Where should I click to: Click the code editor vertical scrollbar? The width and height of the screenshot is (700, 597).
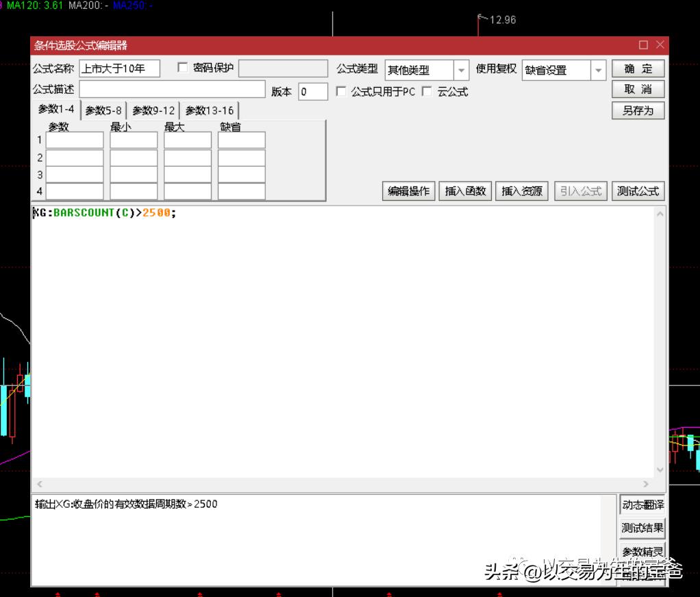pos(660,343)
